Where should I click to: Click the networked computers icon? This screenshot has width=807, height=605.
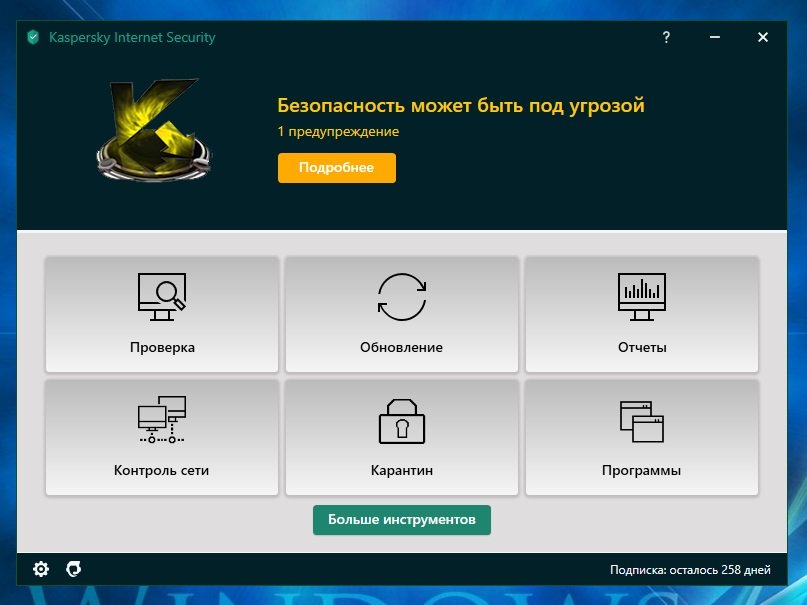(162, 419)
